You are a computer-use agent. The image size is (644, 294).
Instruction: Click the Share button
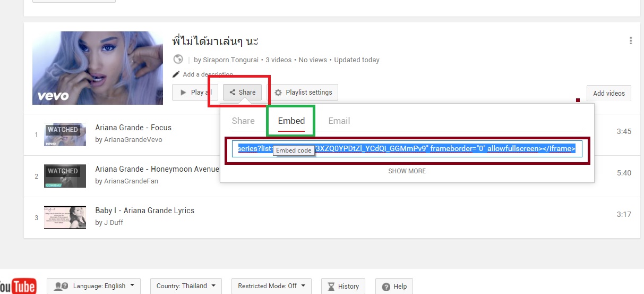pos(242,93)
